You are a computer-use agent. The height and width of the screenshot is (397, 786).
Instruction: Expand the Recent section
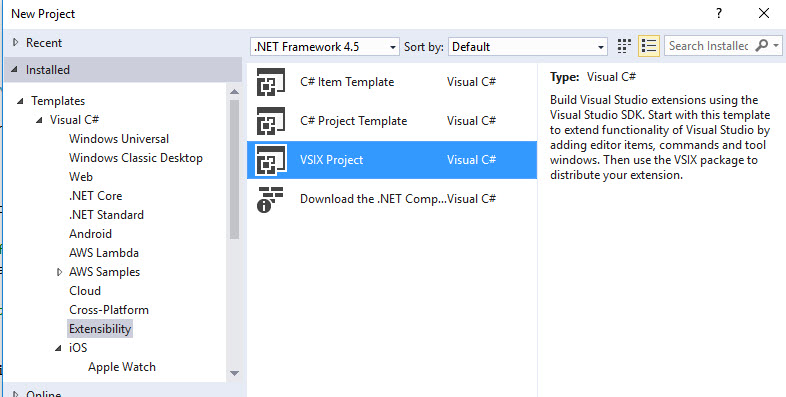coord(16,43)
